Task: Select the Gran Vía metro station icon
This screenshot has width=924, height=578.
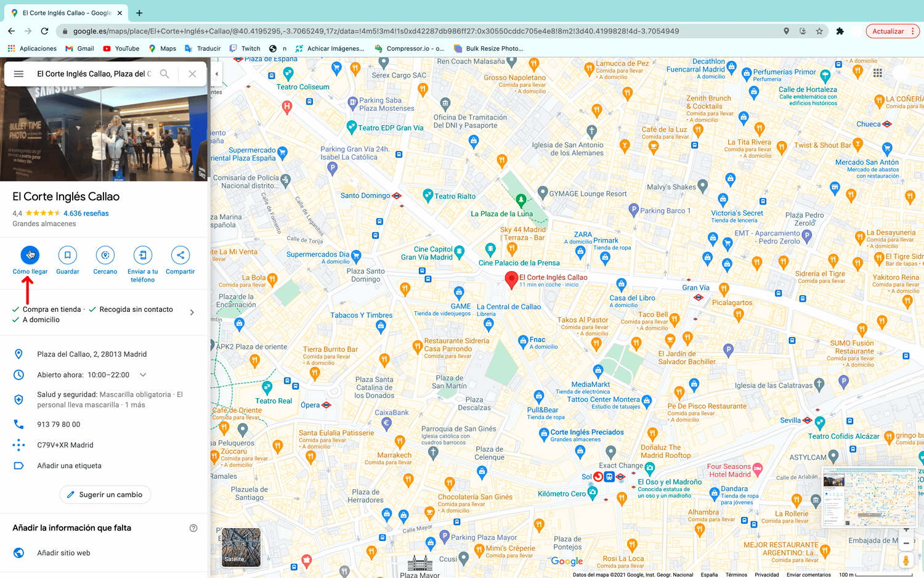Action: click(x=699, y=297)
